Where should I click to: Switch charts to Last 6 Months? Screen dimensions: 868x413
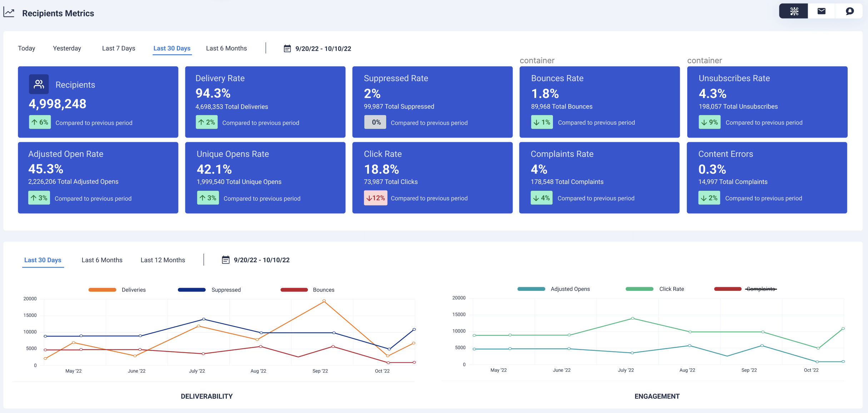pos(102,260)
